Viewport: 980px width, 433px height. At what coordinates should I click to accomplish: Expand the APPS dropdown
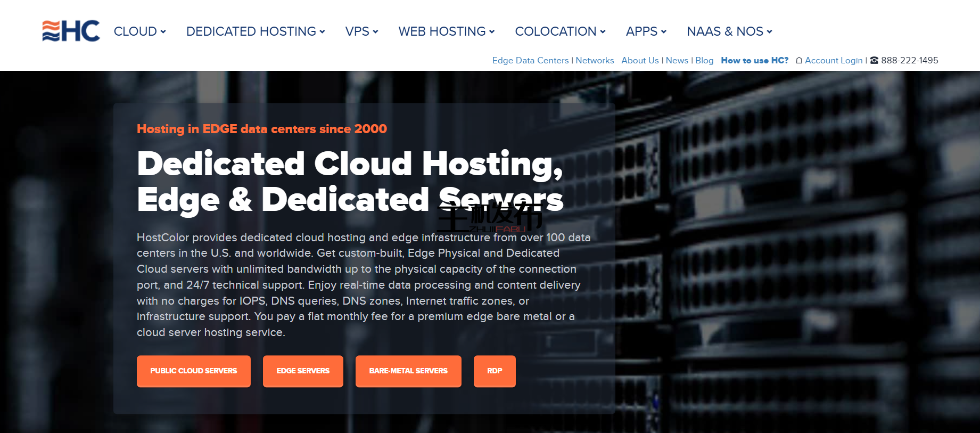point(646,31)
